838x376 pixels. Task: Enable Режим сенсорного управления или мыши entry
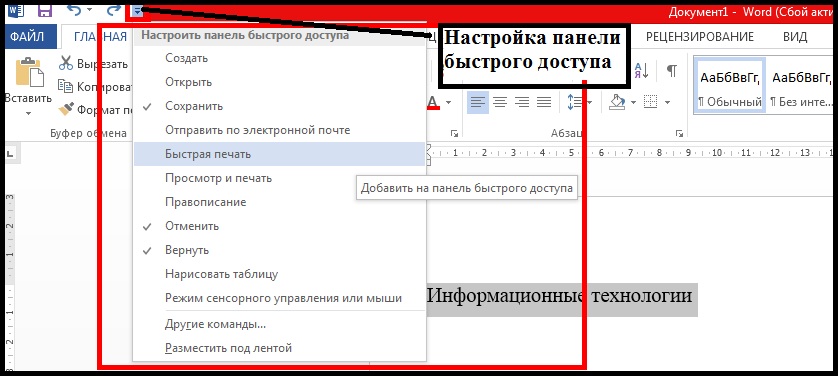280,298
